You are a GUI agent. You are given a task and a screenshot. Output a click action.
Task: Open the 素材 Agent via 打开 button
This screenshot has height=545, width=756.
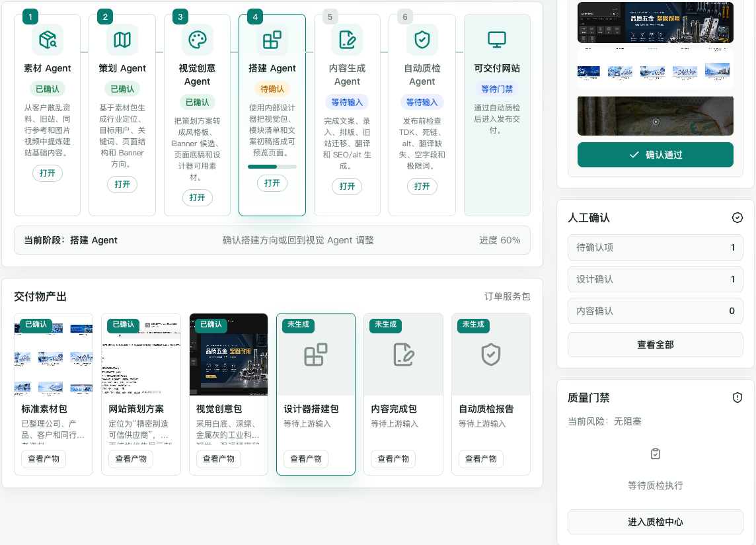(48, 173)
